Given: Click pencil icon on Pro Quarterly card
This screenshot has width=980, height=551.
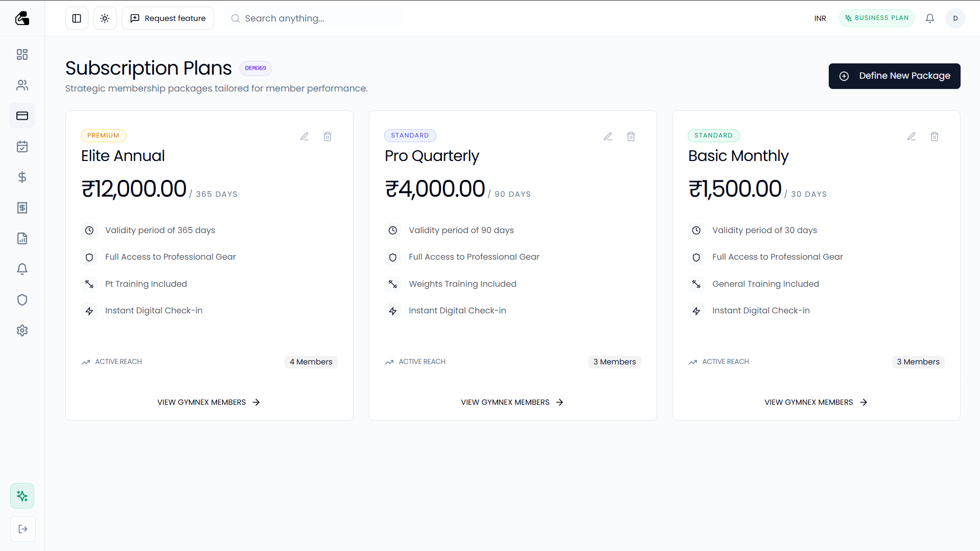Looking at the screenshot, I should click(x=608, y=136).
